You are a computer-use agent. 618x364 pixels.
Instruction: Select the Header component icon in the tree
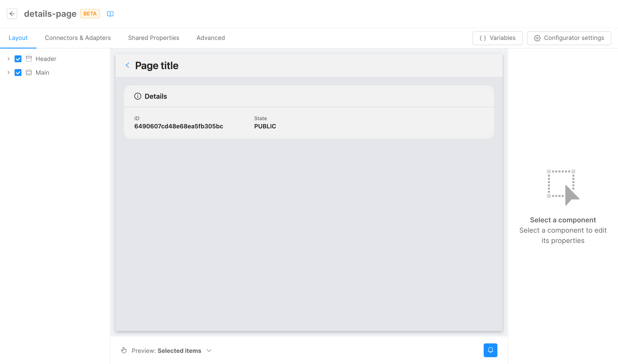click(x=29, y=59)
